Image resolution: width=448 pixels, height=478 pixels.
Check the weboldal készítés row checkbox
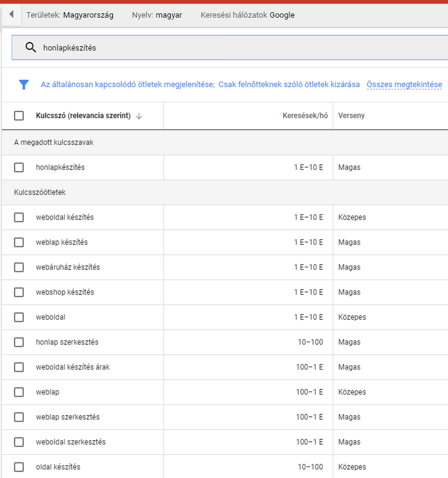[19, 217]
